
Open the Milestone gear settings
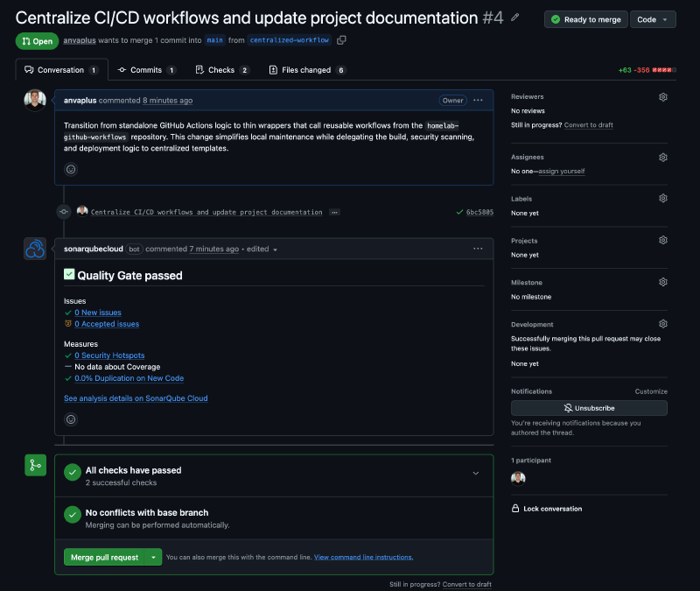[x=662, y=282]
